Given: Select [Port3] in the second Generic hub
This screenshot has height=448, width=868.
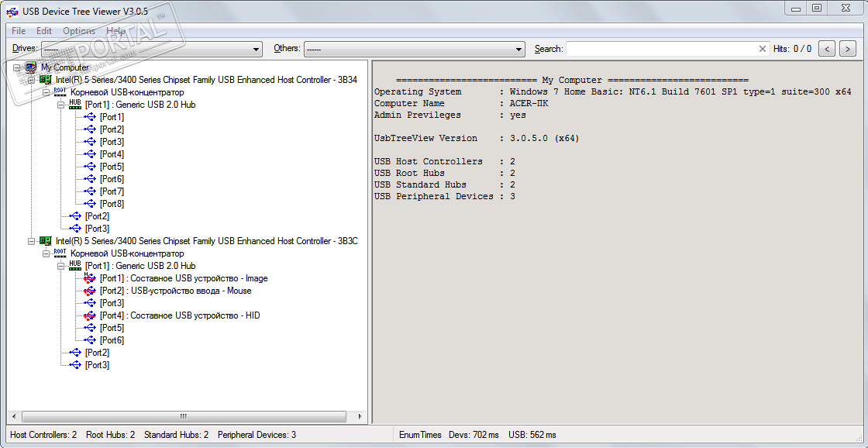Looking at the screenshot, I should point(112,303).
